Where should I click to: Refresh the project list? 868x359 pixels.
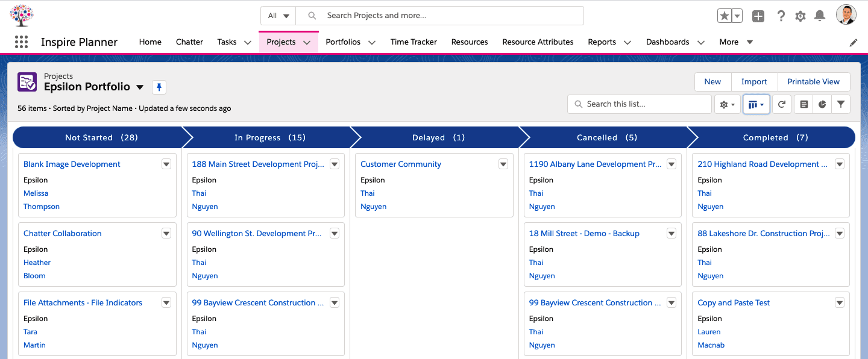tap(782, 104)
